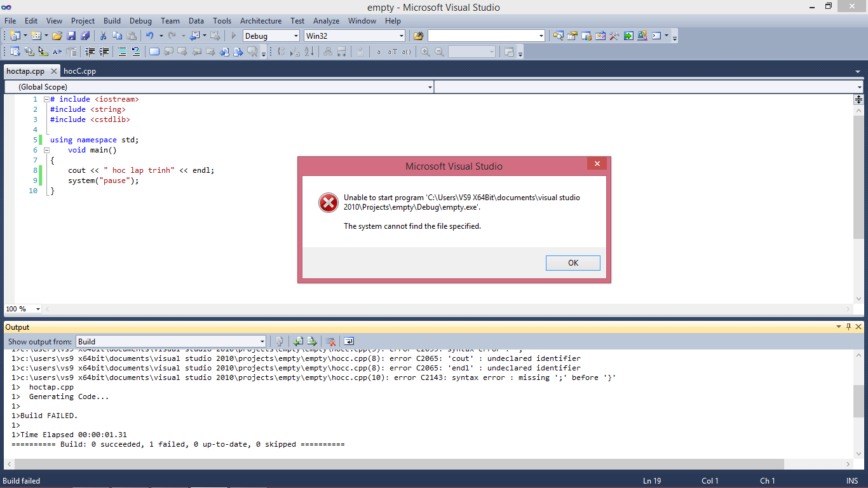Image resolution: width=868 pixels, height=488 pixels.
Task: Open the File menu
Action: click(10, 21)
